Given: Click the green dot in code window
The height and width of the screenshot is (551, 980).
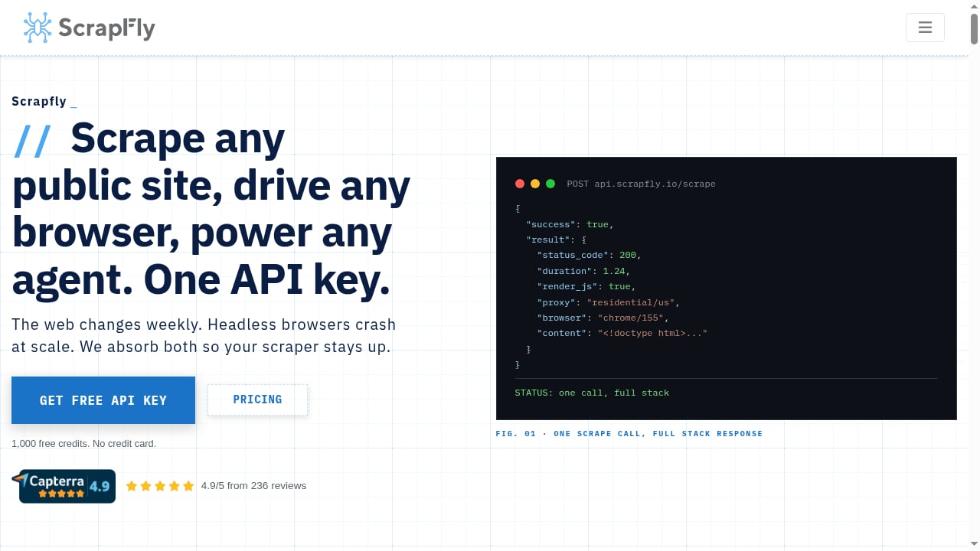Looking at the screenshot, I should [x=550, y=184].
